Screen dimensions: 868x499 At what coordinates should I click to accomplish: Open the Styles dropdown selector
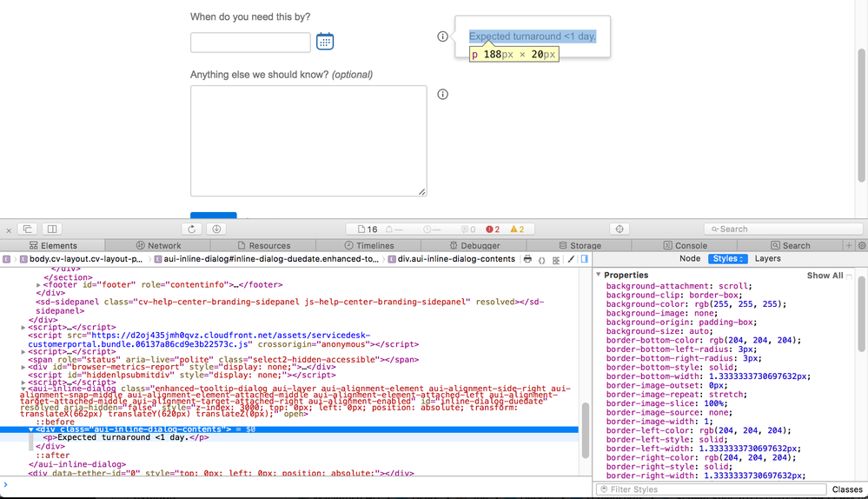pos(728,259)
